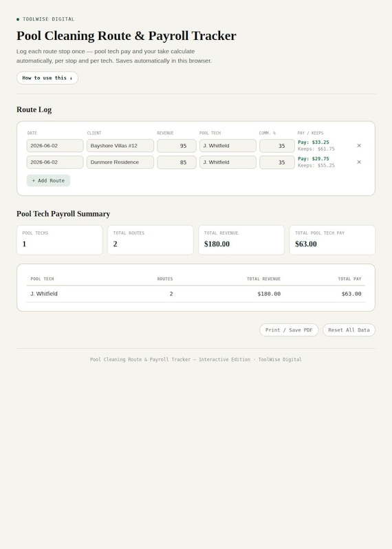Click pool tech field in Dunmore Residence row

(x=228, y=162)
